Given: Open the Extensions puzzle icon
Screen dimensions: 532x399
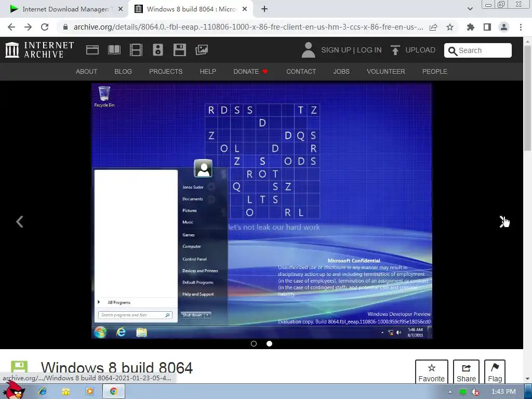Looking at the screenshot, I should tap(470, 27).
